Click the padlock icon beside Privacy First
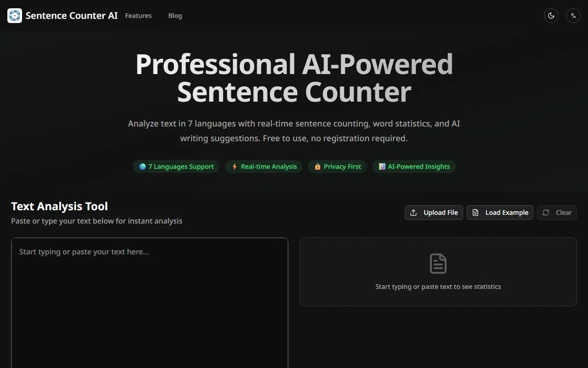 pos(317,167)
